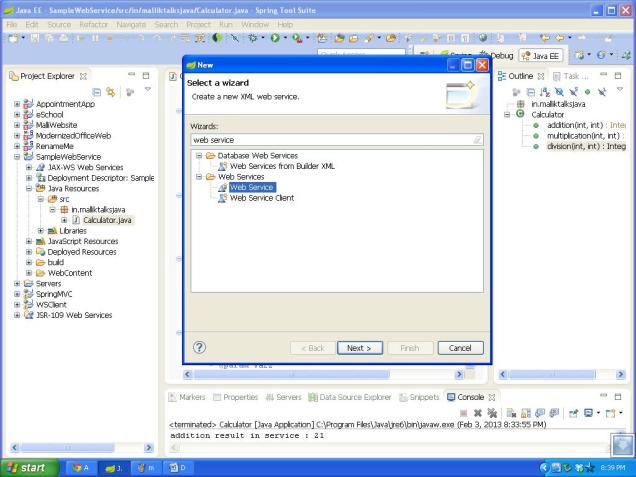Click the Help question mark icon in wizard
This screenshot has width=636, height=477.
[x=200, y=347]
